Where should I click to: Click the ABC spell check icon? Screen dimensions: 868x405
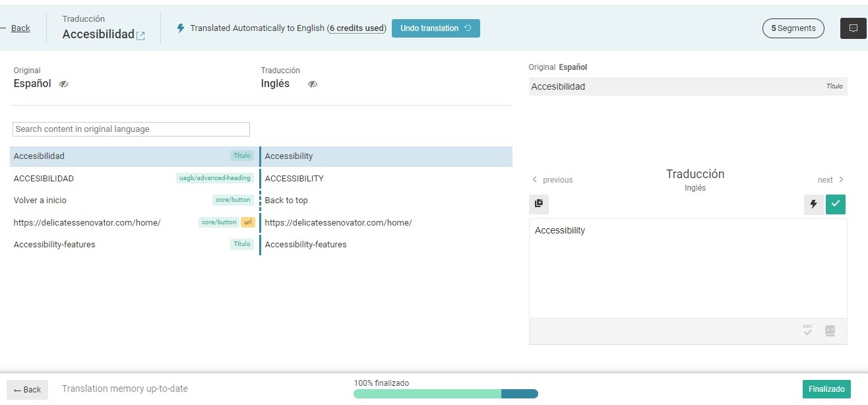tap(808, 330)
